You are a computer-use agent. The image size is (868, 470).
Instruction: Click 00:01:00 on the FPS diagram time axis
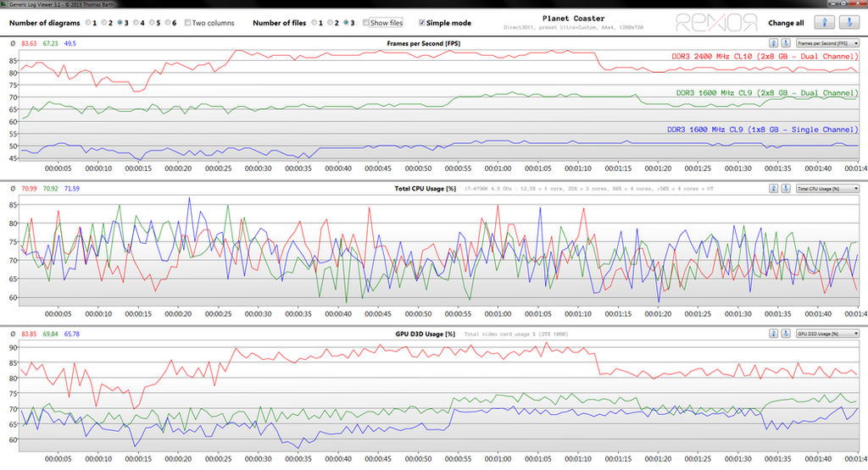(x=498, y=168)
